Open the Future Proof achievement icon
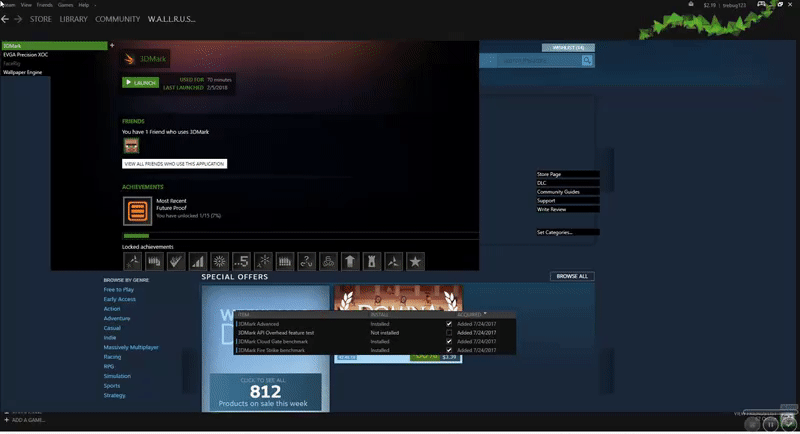Viewport: 800px width, 434px height. (137, 211)
